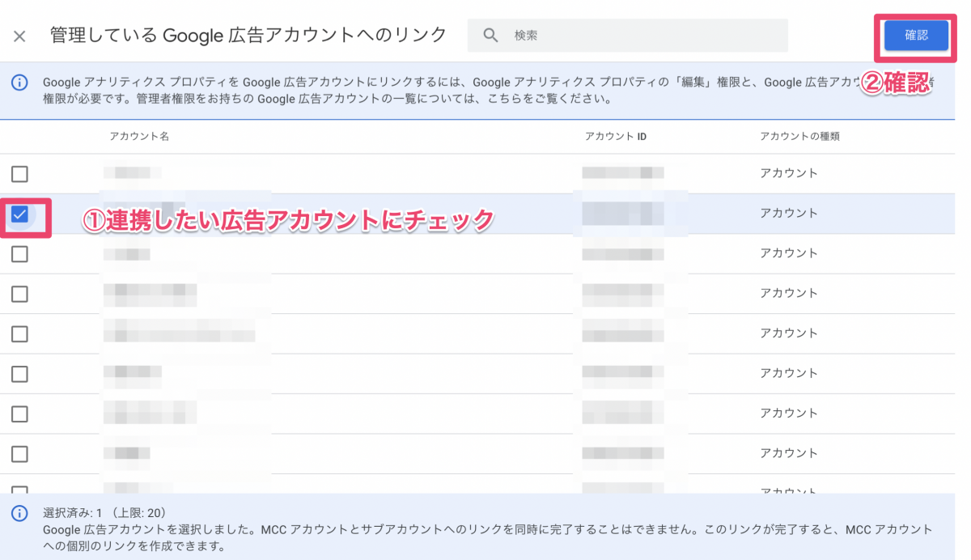Enable the fifth account row checkbox

pos(19,333)
